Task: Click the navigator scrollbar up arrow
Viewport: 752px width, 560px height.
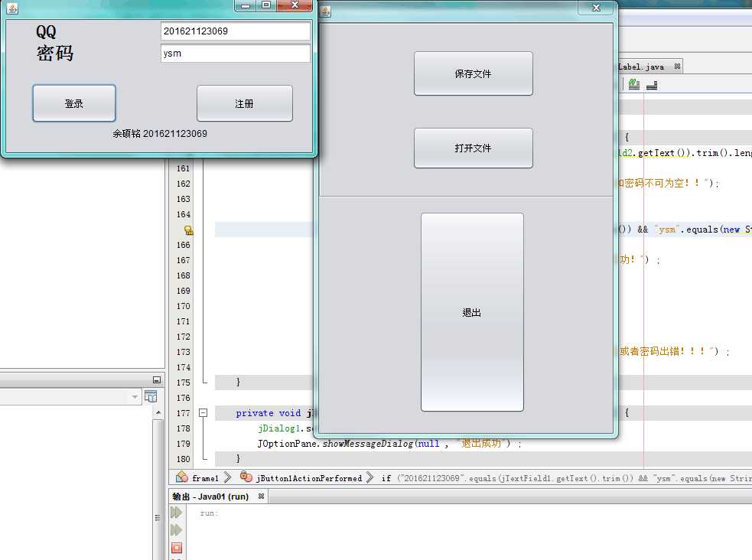Action: pos(158,412)
